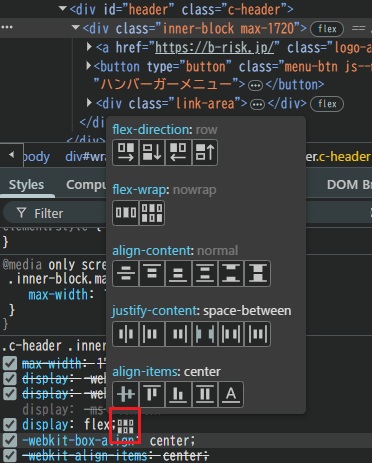Image resolution: width=372 pixels, height=463 pixels.
Task: Click the flex-direction property label
Action: coord(151,129)
